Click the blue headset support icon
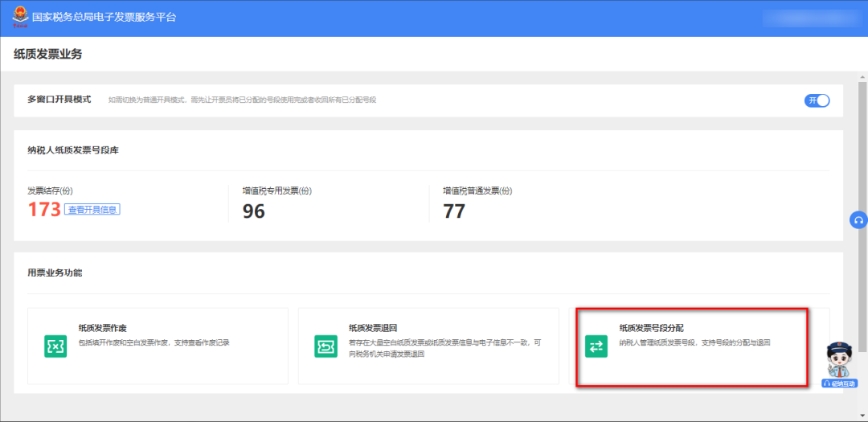This screenshot has height=422, width=868. pos(858,220)
